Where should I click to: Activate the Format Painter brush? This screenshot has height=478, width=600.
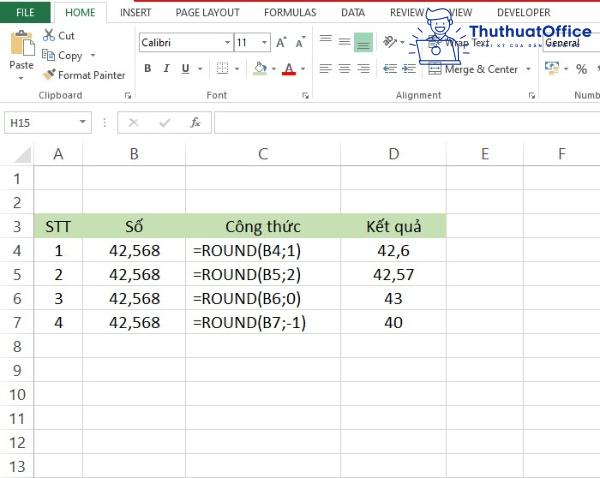(x=84, y=75)
